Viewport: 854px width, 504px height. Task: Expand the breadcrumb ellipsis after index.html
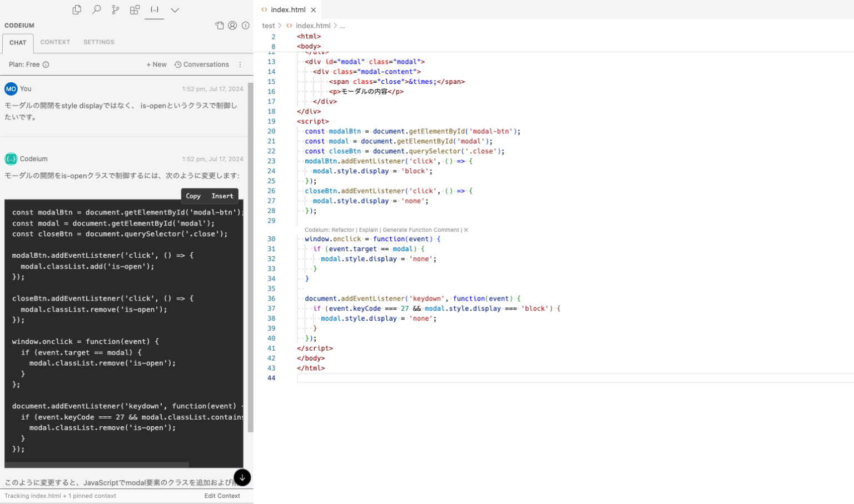click(x=342, y=25)
